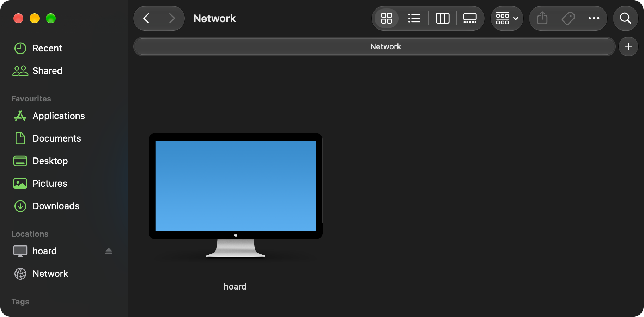This screenshot has height=317, width=644.
Task: Click the Documents page icon
Action: point(20,138)
